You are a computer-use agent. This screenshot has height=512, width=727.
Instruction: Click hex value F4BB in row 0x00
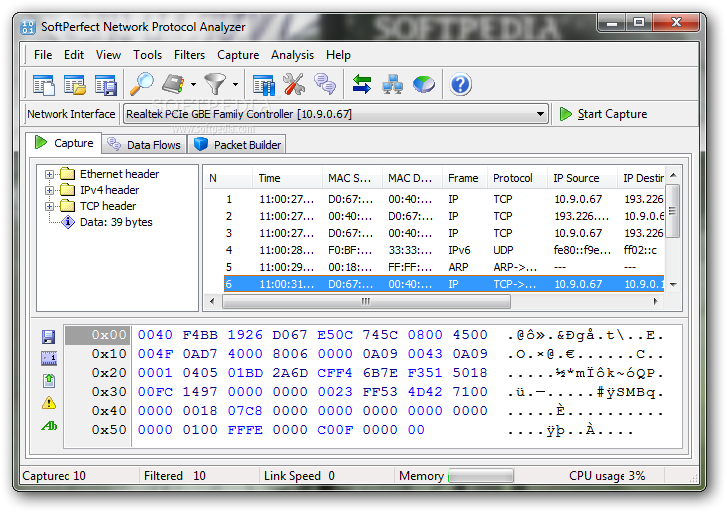click(x=200, y=335)
